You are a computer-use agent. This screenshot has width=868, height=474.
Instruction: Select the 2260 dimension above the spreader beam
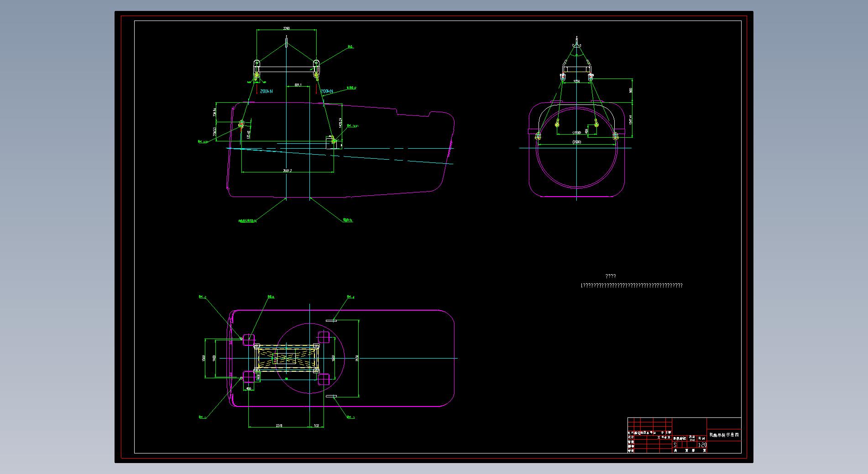[286, 28]
